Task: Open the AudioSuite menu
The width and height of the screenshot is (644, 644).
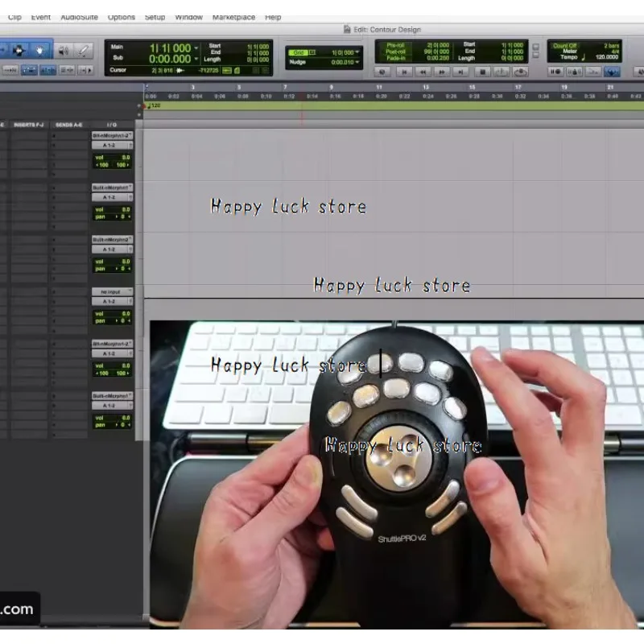Action: pyautogui.click(x=79, y=17)
